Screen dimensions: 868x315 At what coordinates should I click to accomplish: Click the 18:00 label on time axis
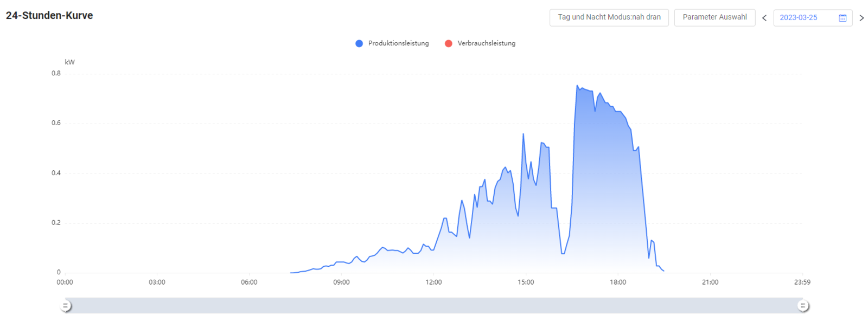click(x=618, y=282)
